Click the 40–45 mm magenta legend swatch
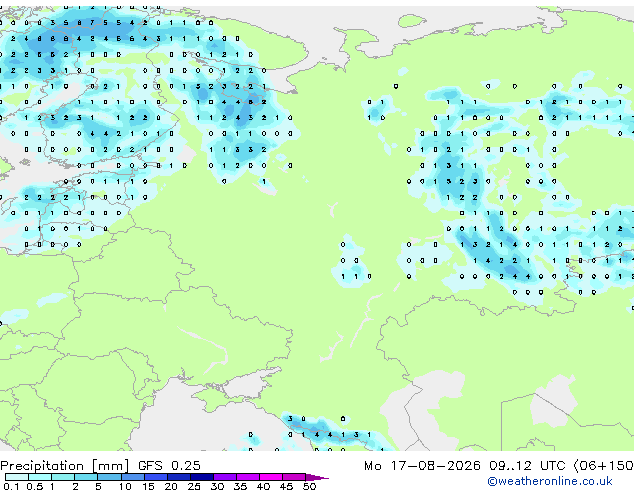634x490 pixels. pyautogui.click(x=271, y=477)
